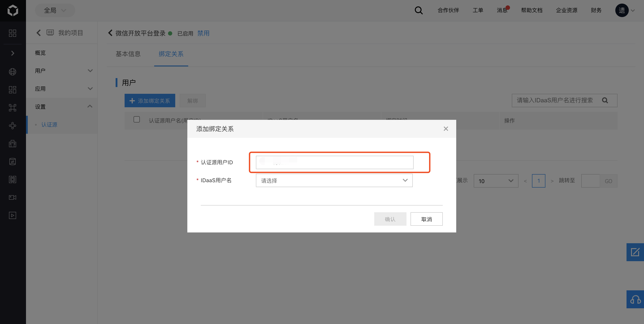Toggle the select-all checkbox in table header
Image resolution: width=644 pixels, height=324 pixels.
point(136,119)
